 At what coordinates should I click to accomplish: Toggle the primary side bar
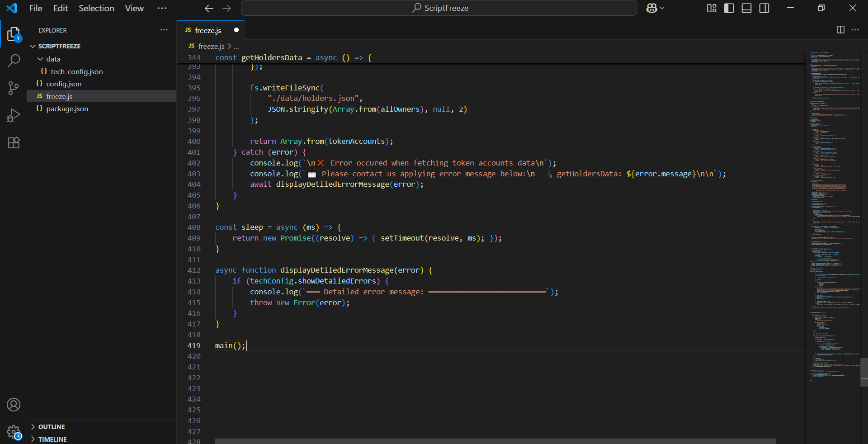pyautogui.click(x=729, y=8)
